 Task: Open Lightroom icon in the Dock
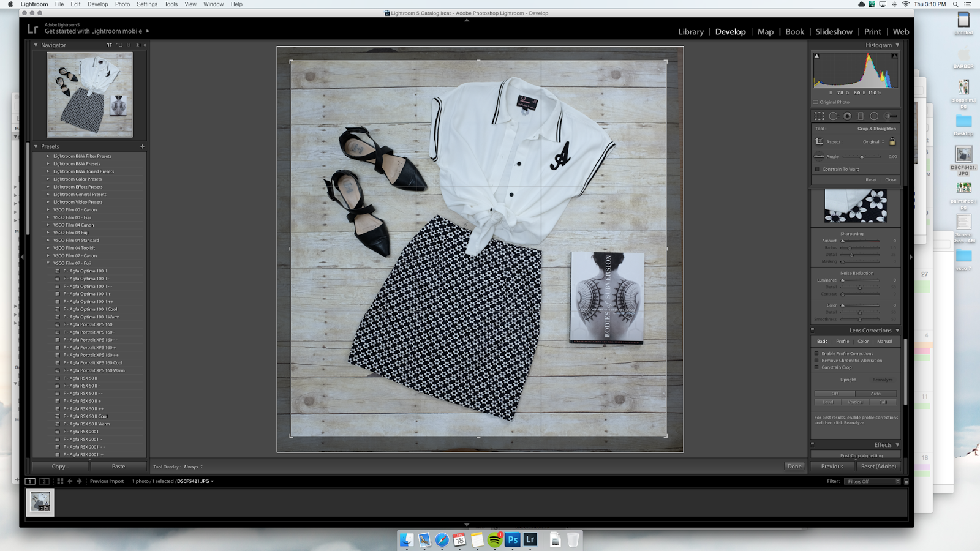[x=530, y=539]
